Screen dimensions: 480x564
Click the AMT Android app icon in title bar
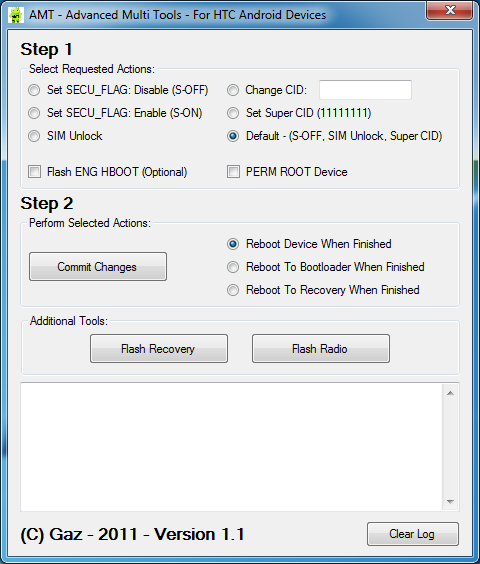pyautogui.click(x=15, y=15)
